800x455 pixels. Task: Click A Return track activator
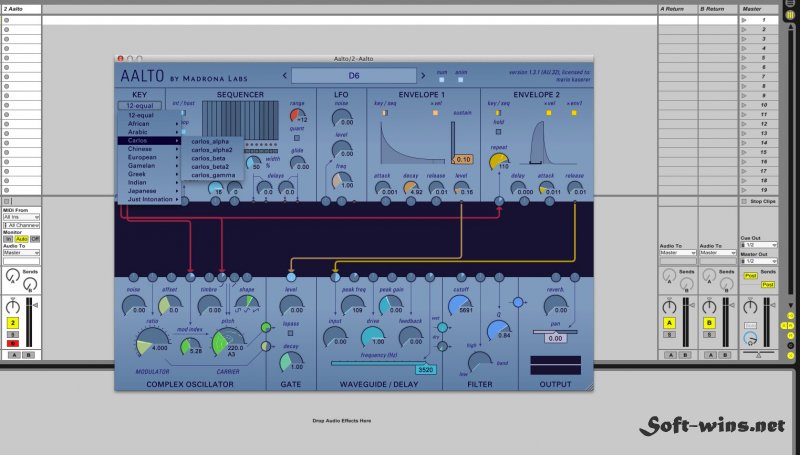pyautogui.click(x=669, y=322)
